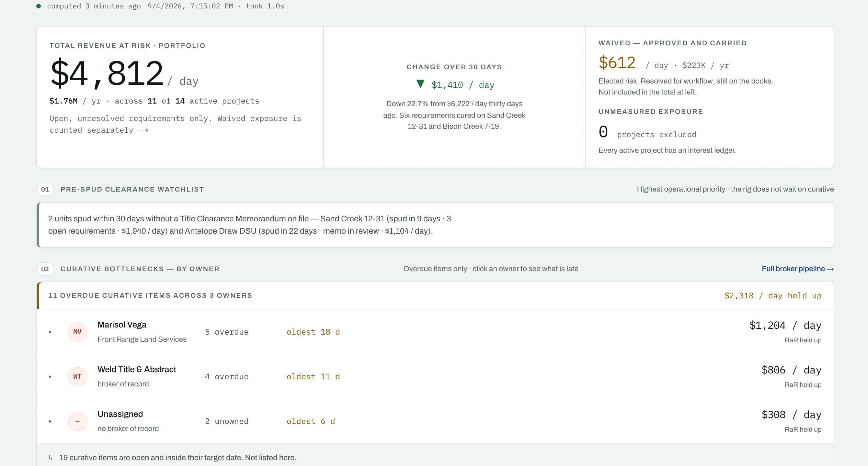The image size is (868, 466).
Task: Open the Full broker pipeline link
Action: 798,269
